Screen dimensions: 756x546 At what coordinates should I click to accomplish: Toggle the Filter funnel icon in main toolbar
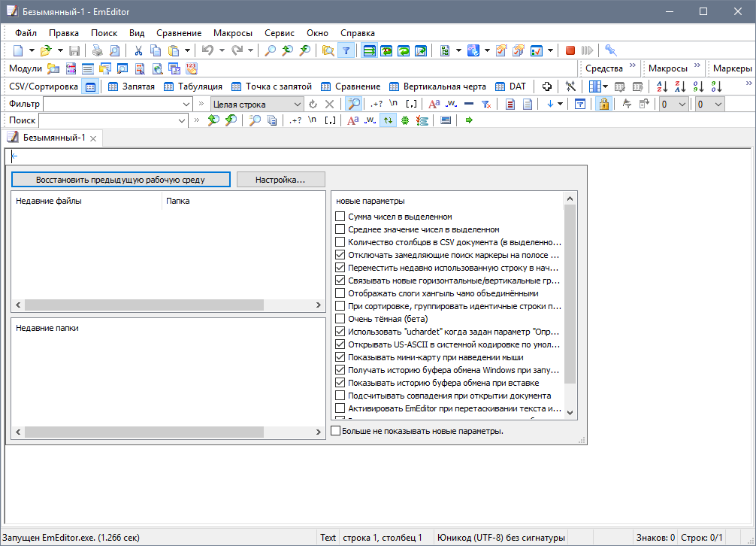point(346,50)
